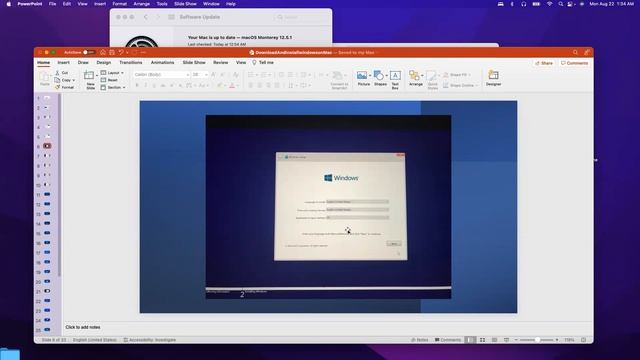
Task: Select slide thumbnail 11 in panel
Action: 47,194
